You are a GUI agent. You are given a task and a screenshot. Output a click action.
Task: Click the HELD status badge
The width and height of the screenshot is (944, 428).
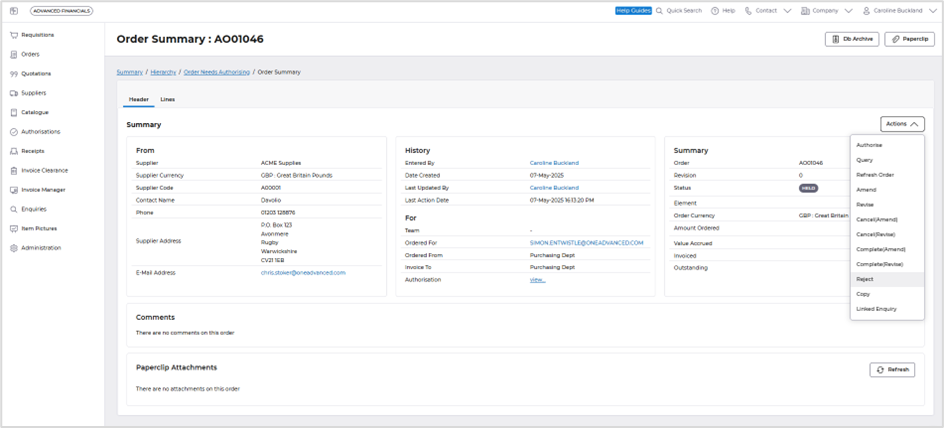click(x=809, y=188)
